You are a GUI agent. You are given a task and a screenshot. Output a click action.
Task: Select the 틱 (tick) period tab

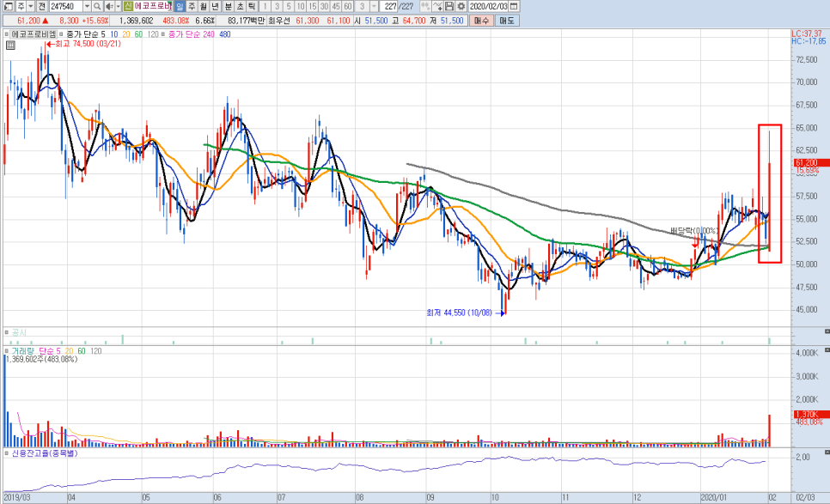click(x=252, y=6)
